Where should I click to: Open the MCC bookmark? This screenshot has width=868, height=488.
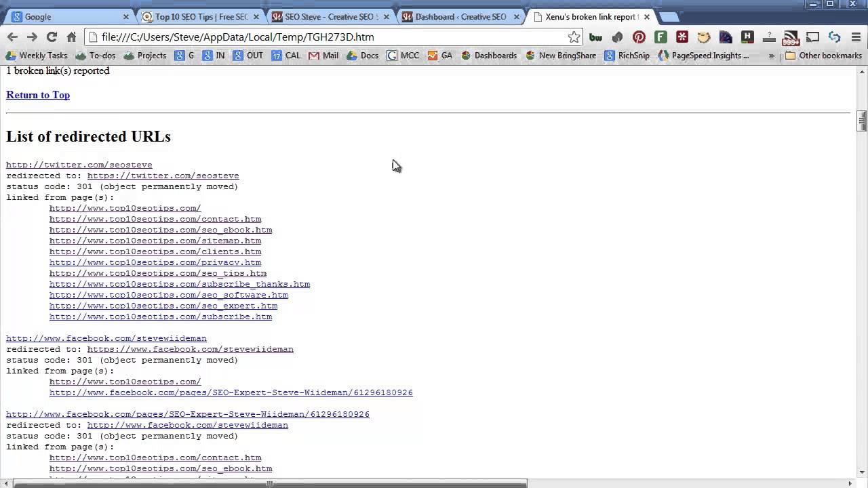[403, 56]
